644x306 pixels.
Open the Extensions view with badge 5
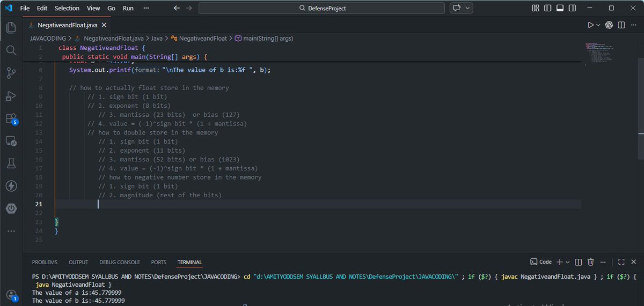11,118
